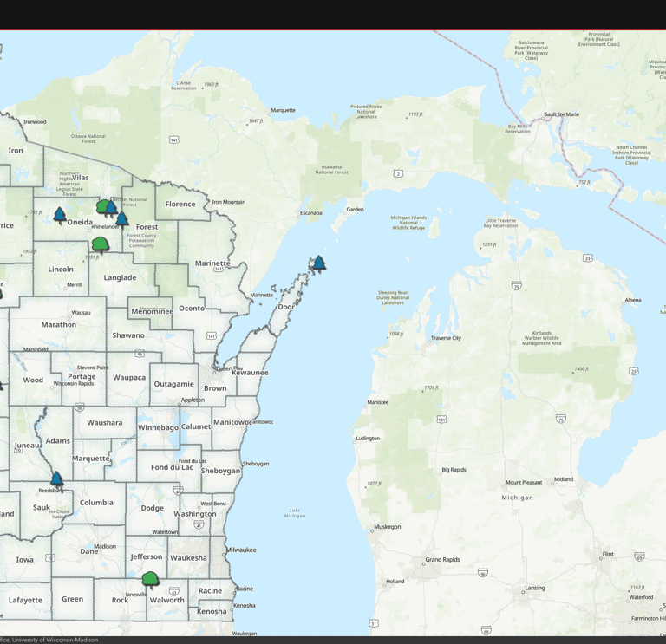Click the Washington county label
This screenshot has width=666, height=644.
click(x=195, y=514)
